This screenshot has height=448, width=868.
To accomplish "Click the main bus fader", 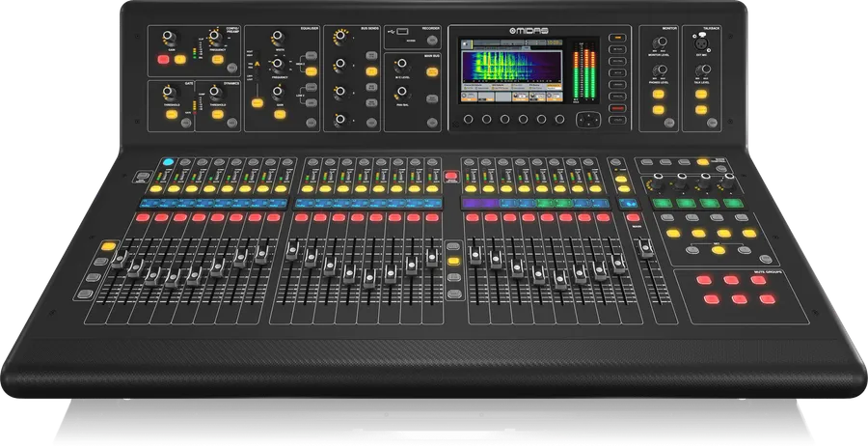I will [646, 248].
